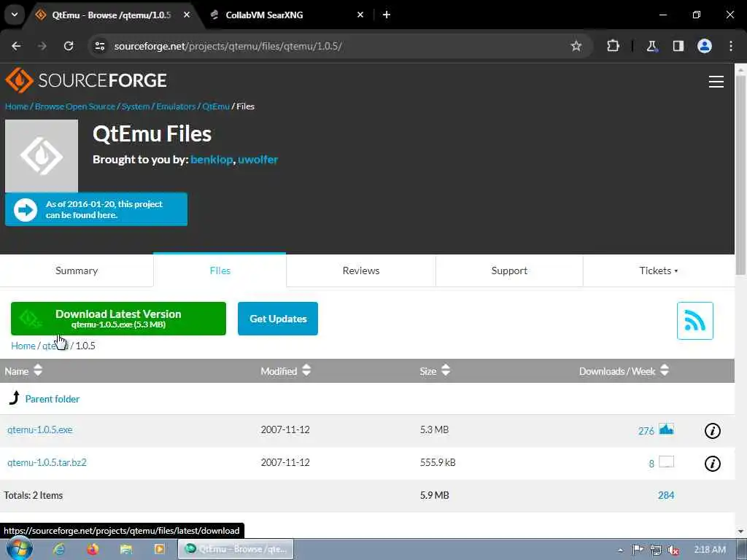Switch to CollabVM SearXNG browser tab
747x560 pixels.
[286, 15]
